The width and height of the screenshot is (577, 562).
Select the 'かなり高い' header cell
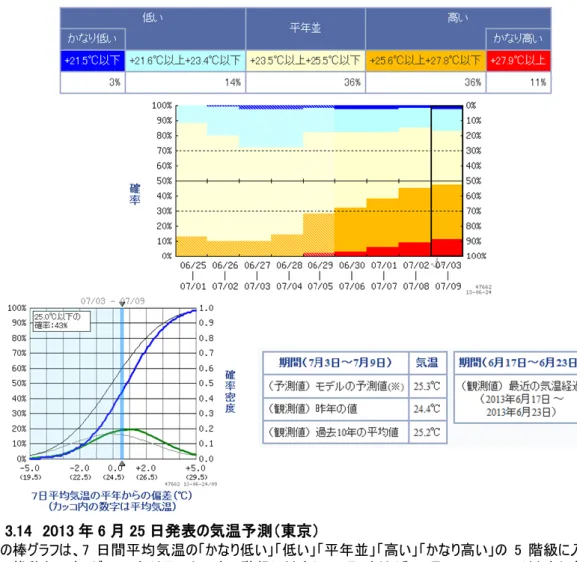(518, 39)
